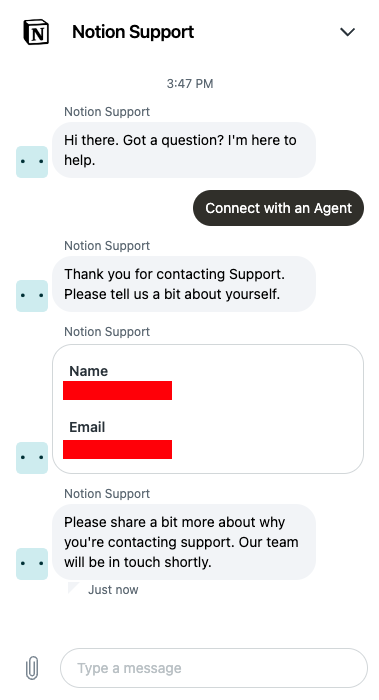Focus the Type a message field
The height and width of the screenshot is (700, 379).
(214, 668)
